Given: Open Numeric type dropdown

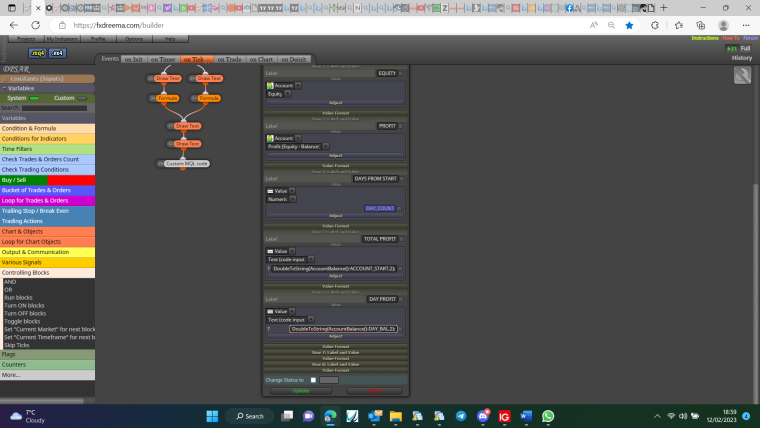Looking at the screenshot, I should pyautogui.click(x=293, y=199).
